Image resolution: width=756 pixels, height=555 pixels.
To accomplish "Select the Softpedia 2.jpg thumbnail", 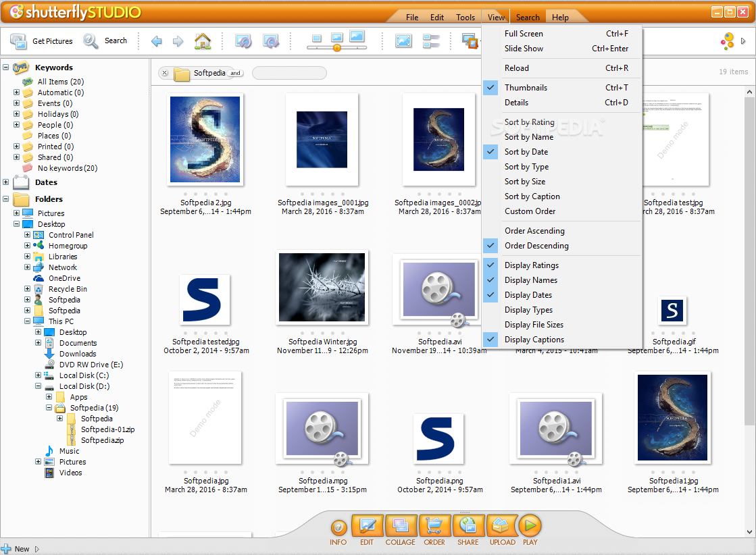I will pos(205,139).
